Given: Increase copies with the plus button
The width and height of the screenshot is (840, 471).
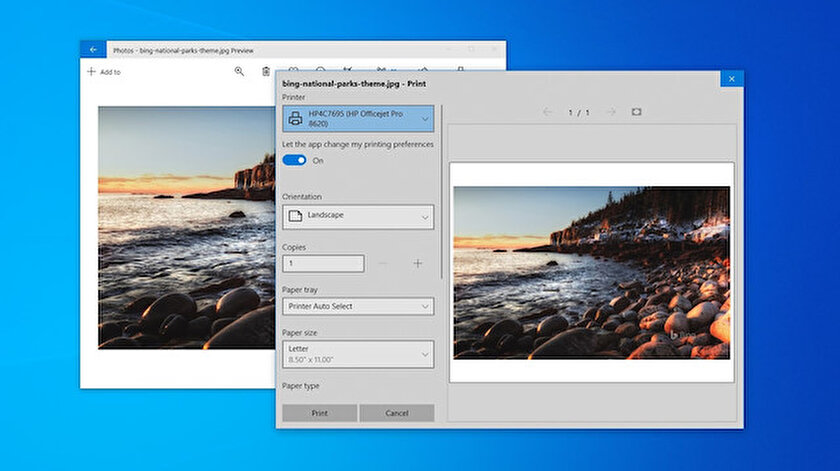Looking at the screenshot, I should (x=418, y=263).
